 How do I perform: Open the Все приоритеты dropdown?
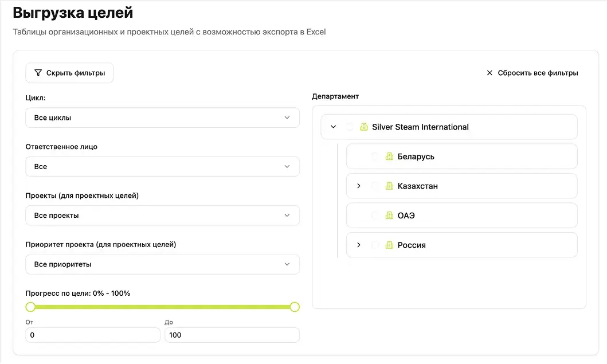(162, 264)
